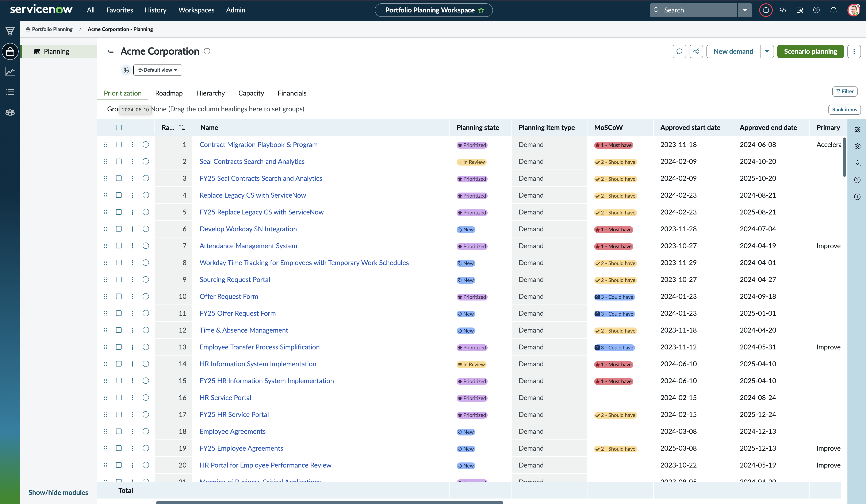
Task: Check the Develop Workday SN Integration row
Action: [119, 229]
